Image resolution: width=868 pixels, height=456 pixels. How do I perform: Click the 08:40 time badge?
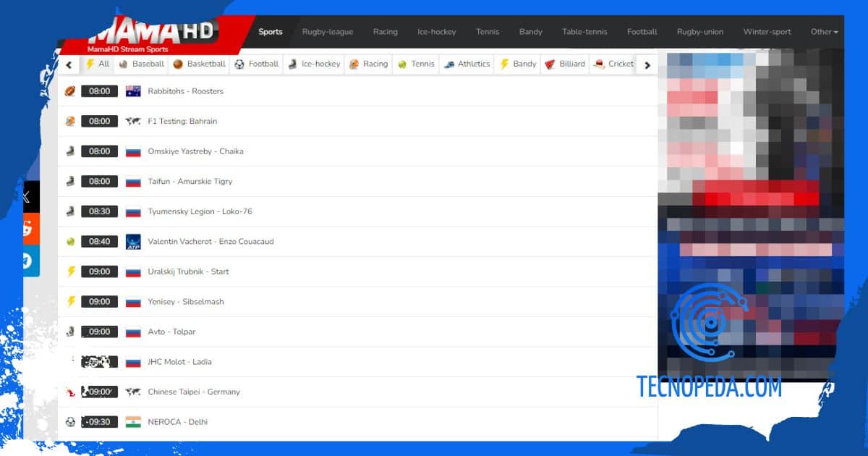(99, 241)
